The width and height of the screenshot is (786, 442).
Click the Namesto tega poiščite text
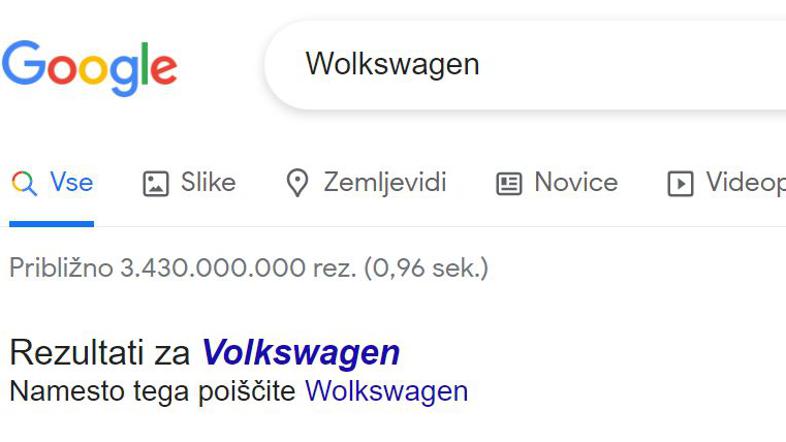point(152,390)
